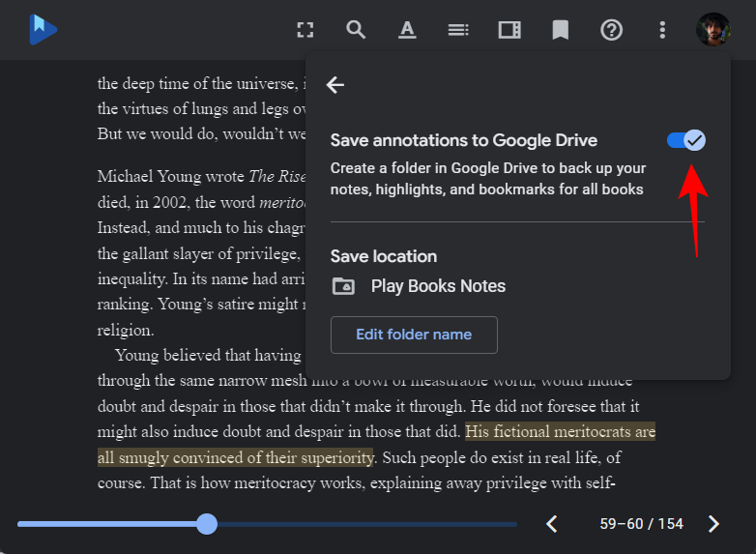756x554 pixels.
Task: Click highlighted 'all smugly convinced of their superiority'
Action: (236, 457)
